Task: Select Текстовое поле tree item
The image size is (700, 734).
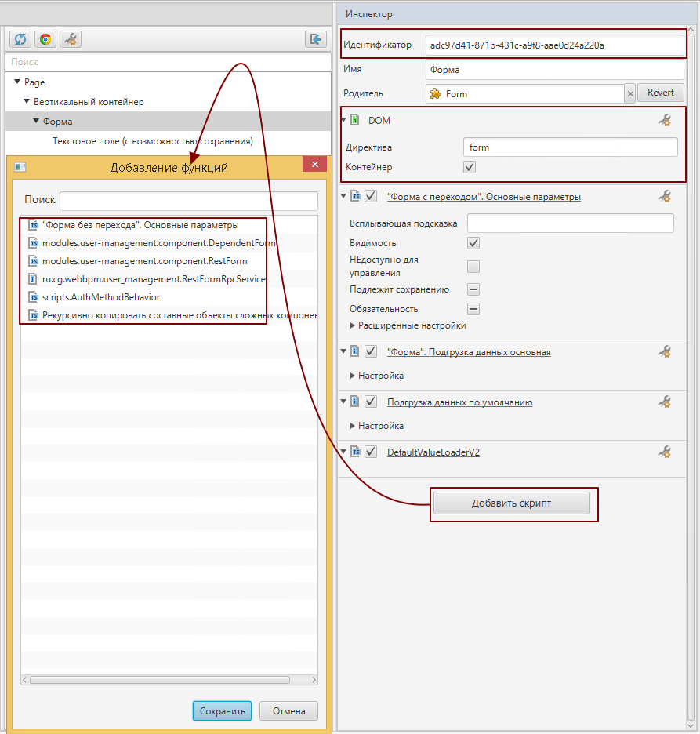Action: coord(153,141)
